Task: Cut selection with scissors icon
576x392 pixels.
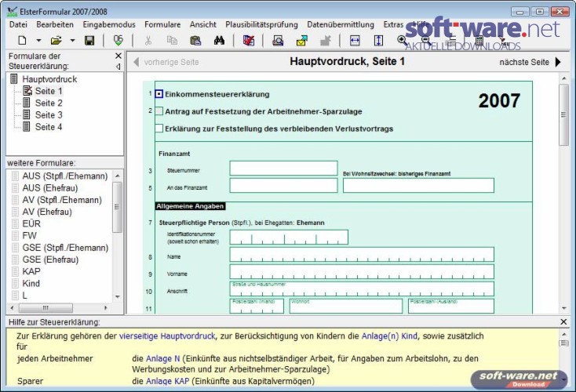Action: pos(148,40)
